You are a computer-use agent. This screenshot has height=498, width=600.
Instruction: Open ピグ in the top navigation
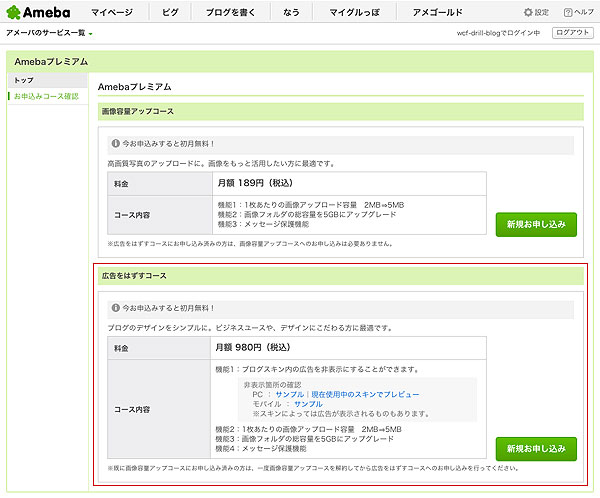click(170, 12)
